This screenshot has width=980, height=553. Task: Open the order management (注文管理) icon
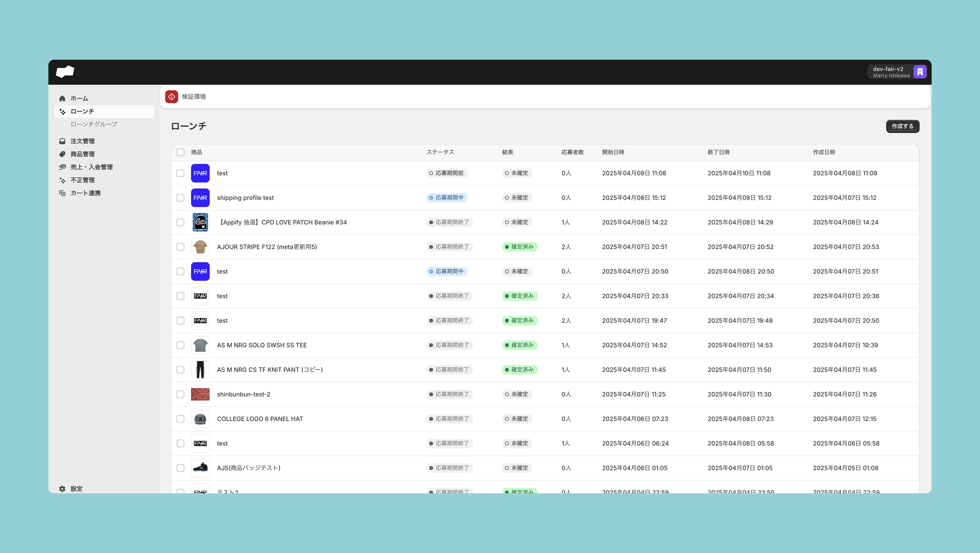[63, 141]
